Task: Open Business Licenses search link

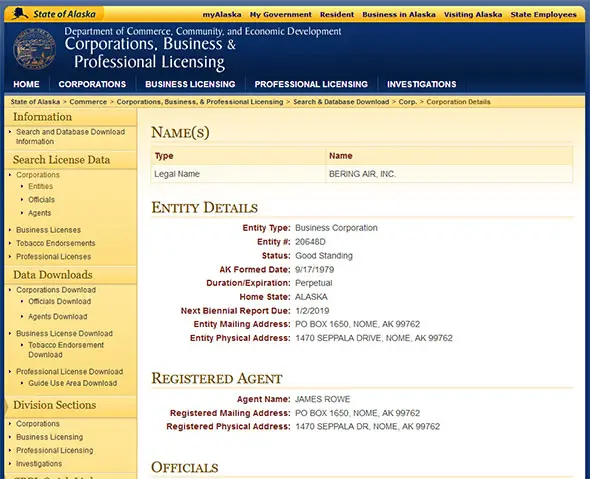Action: (48, 230)
